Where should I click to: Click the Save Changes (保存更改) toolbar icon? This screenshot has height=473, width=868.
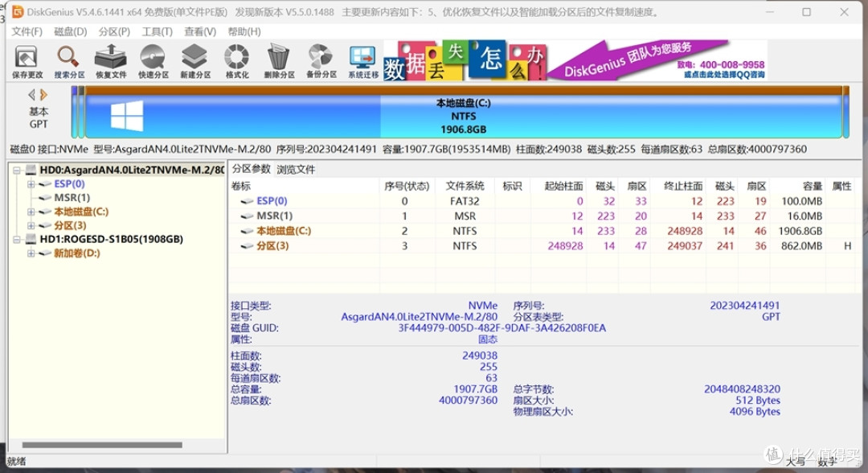point(27,61)
